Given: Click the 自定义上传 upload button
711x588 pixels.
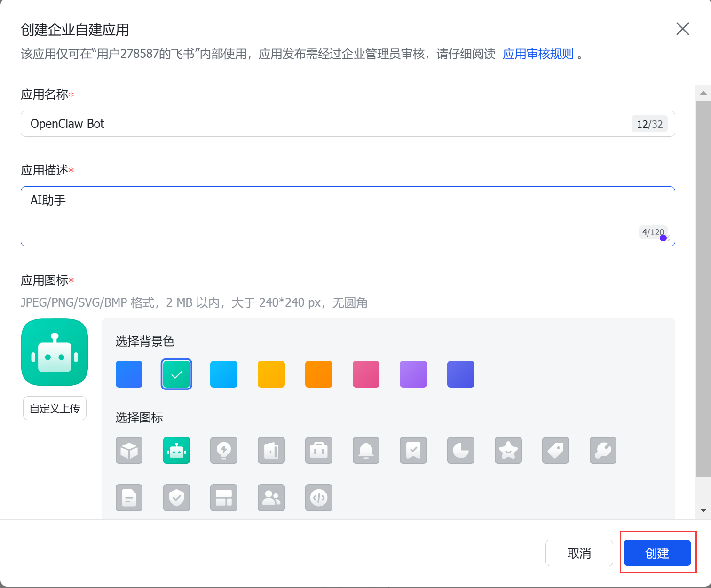Looking at the screenshot, I should click(55, 408).
